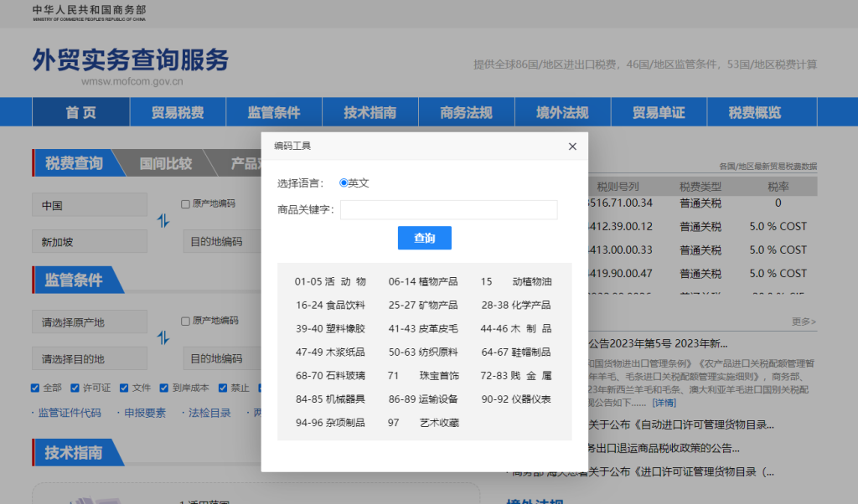The height and width of the screenshot is (504, 858).
Task: Uncheck the 文件 checkbox
Action: click(124, 388)
